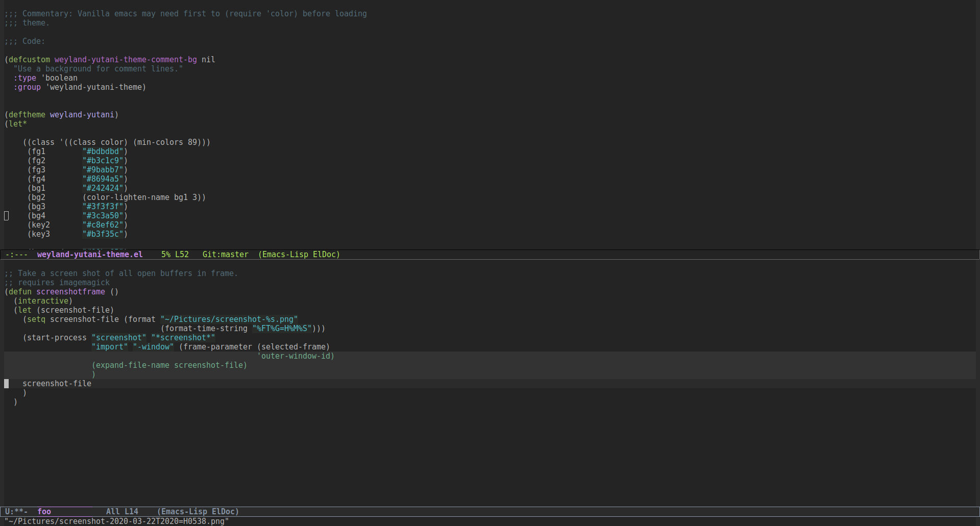
Task: Place cursor on color value "#3c3a50"
Action: tap(103, 215)
